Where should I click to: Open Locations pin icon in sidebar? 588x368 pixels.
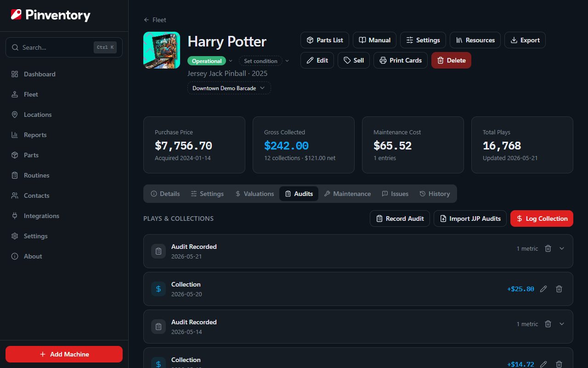15,115
